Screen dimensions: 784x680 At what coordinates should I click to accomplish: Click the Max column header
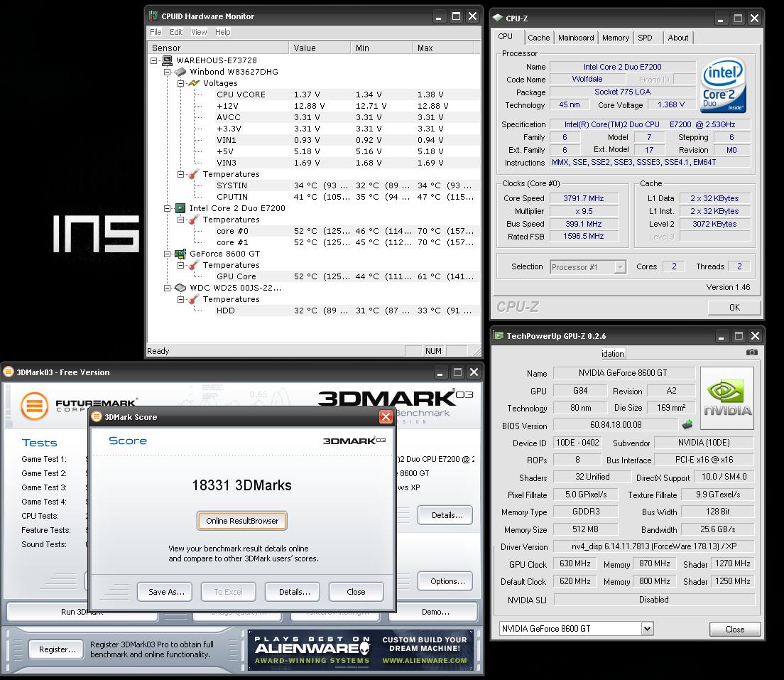click(x=444, y=48)
